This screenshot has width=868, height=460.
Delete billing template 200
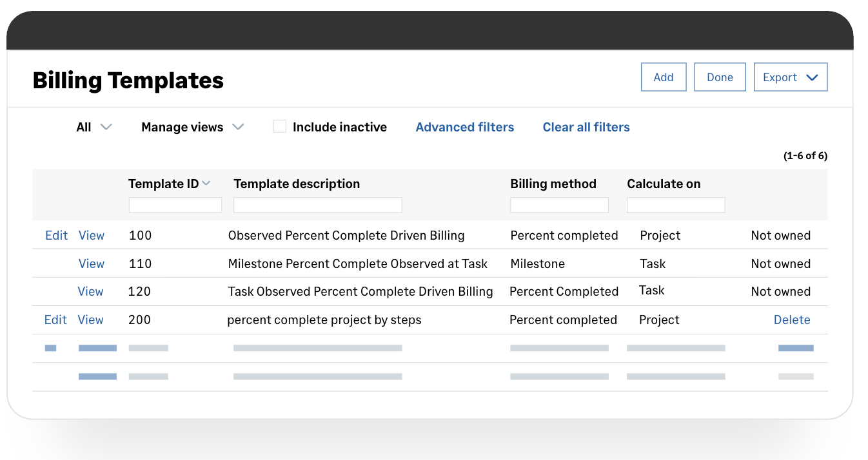pos(791,320)
